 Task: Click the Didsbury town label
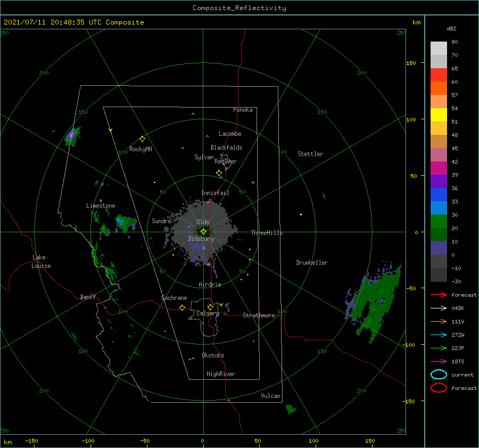pos(201,239)
